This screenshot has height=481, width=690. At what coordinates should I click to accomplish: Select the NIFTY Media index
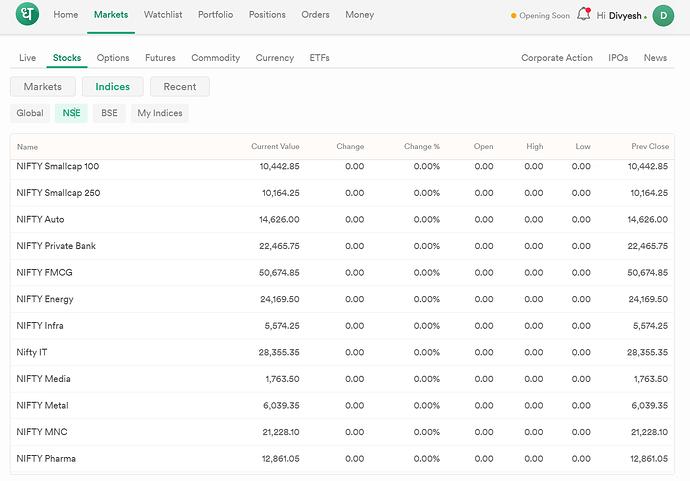(342, 379)
